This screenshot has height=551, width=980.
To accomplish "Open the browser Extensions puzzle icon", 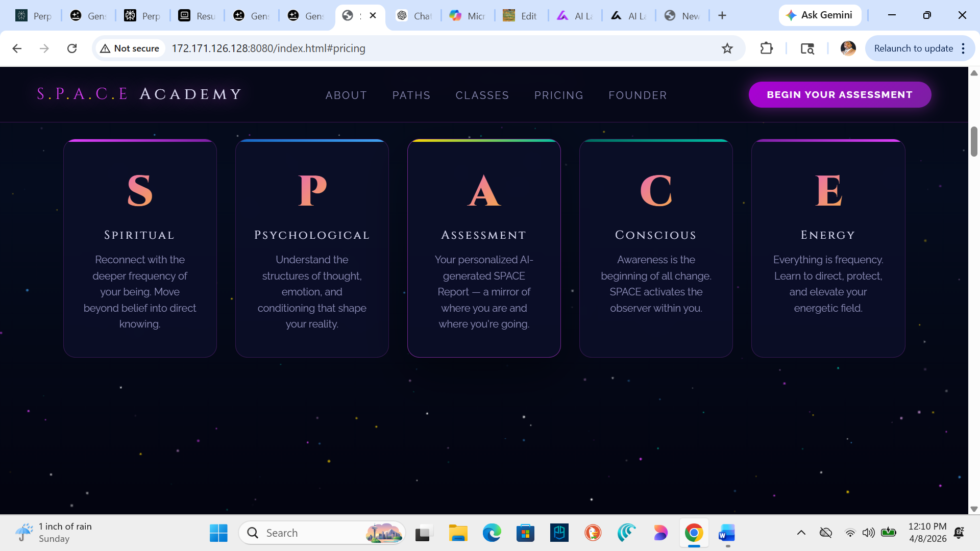I will 766,48.
